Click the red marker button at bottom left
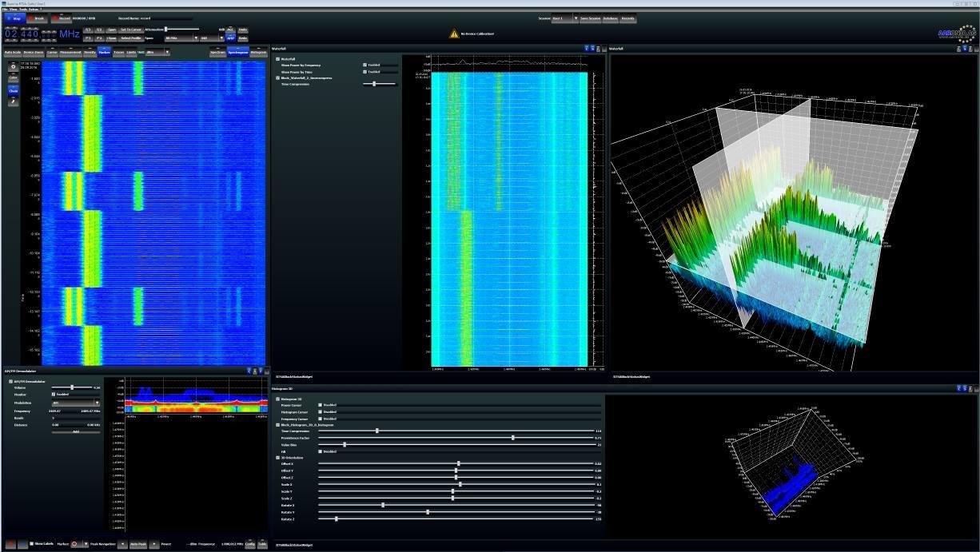Image resolution: width=980 pixels, height=552 pixels. pyautogui.click(x=10, y=544)
